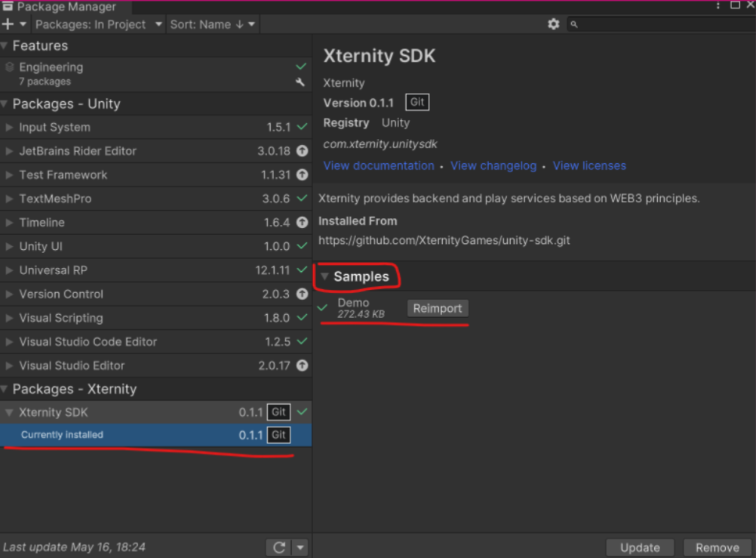Image resolution: width=756 pixels, height=558 pixels.
Task: Select the Test Framework package
Action: point(155,174)
